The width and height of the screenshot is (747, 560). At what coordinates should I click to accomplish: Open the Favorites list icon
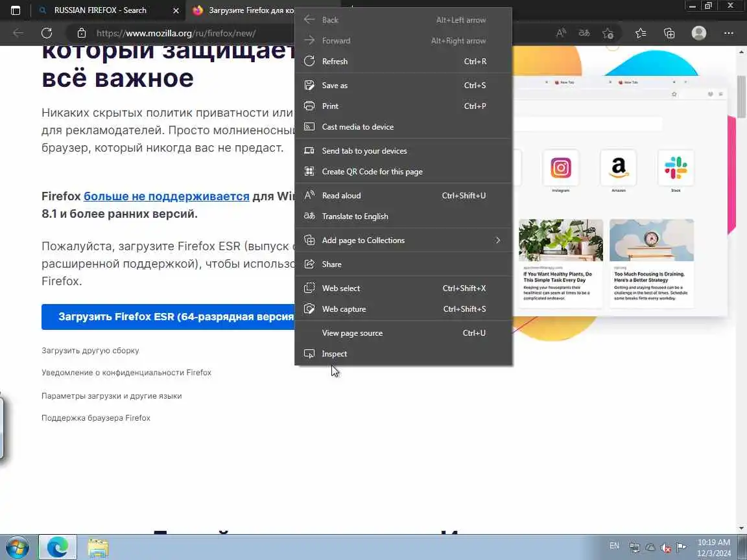pos(641,33)
